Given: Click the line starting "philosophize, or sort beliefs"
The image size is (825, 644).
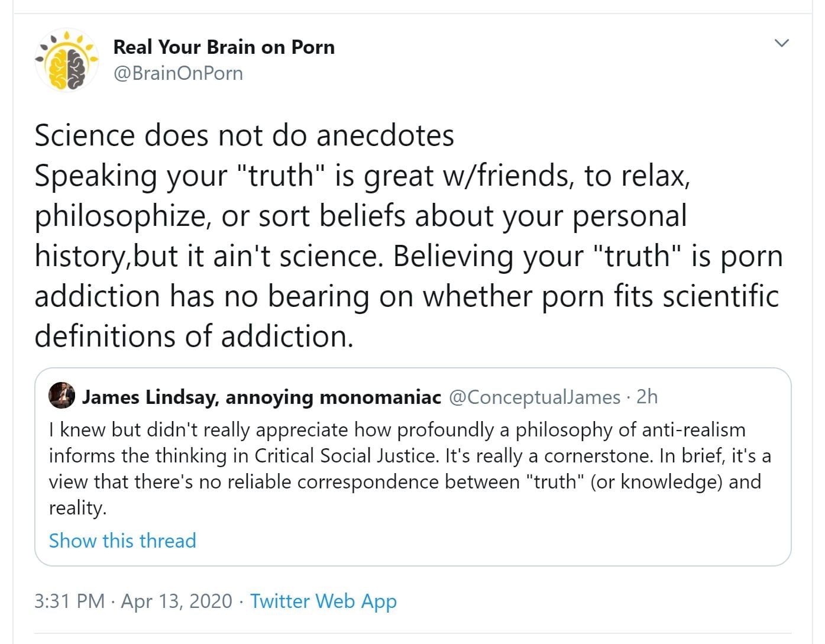Looking at the screenshot, I should click(361, 216).
